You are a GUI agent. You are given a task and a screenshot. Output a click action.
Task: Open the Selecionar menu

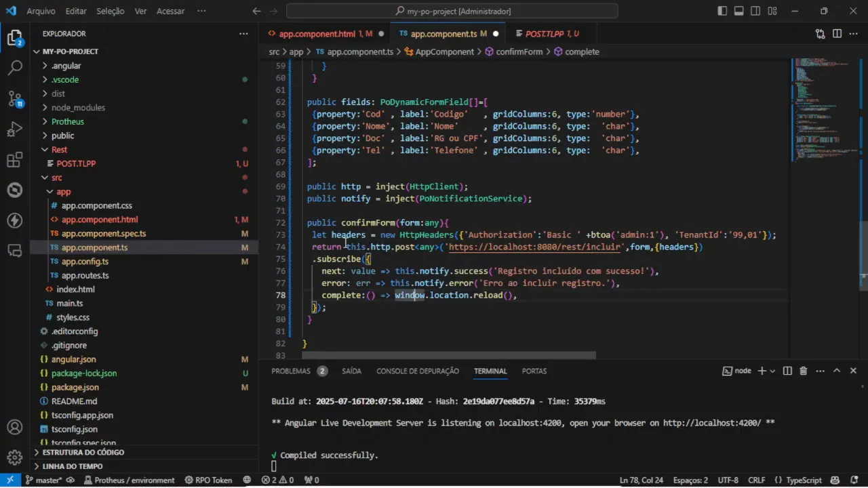click(110, 12)
